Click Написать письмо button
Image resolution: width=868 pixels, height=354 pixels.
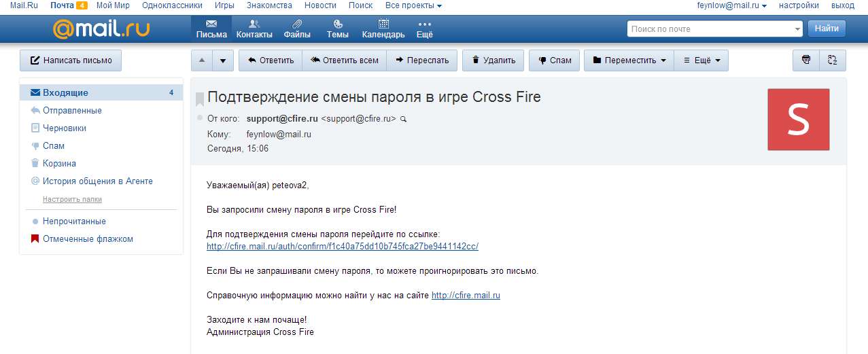[x=71, y=60]
